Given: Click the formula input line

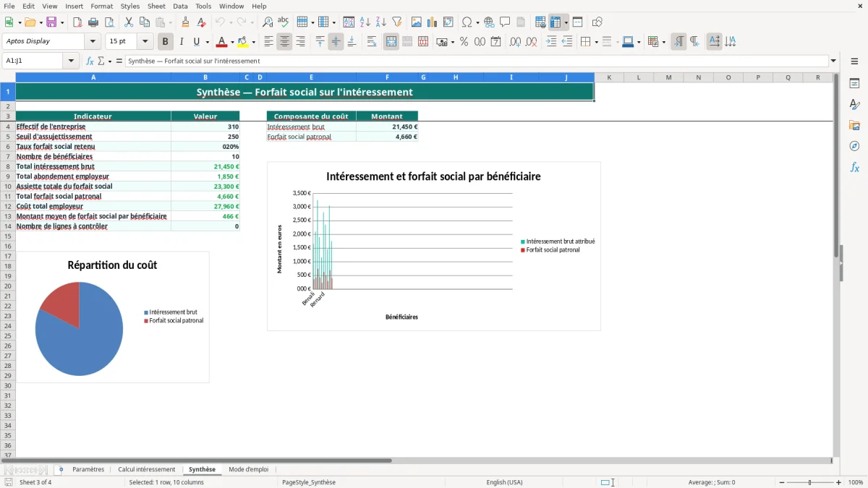Looking at the screenshot, I should click(x=476, y=61).
